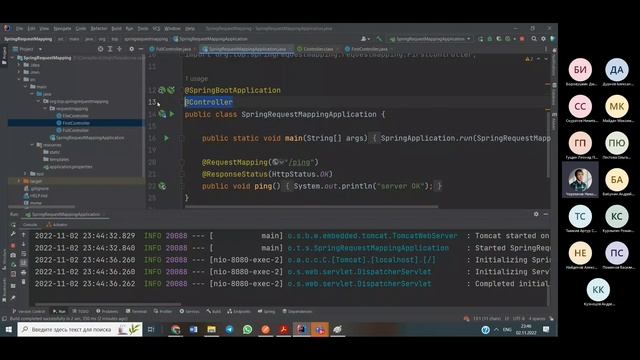Select application.properties in the project tree

point(68,167)
